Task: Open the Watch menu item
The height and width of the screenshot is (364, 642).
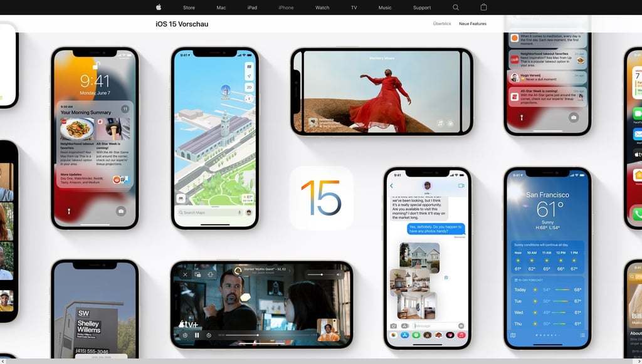Action: tap(322, 8)
